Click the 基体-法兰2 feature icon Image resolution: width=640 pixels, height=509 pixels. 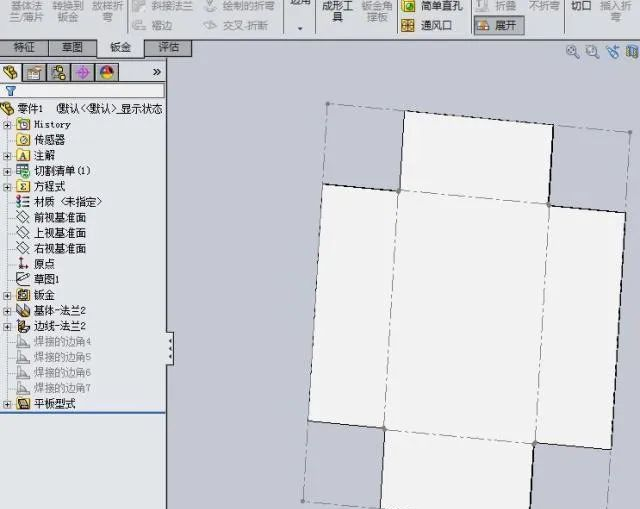pyautogui.click(x=23, y=311)
